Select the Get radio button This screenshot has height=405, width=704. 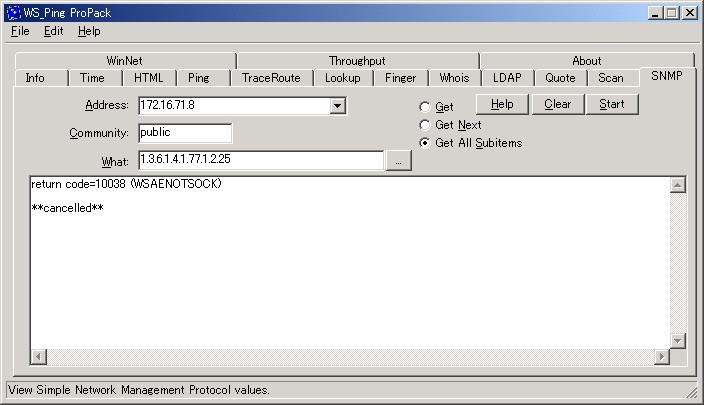point(424,107)
